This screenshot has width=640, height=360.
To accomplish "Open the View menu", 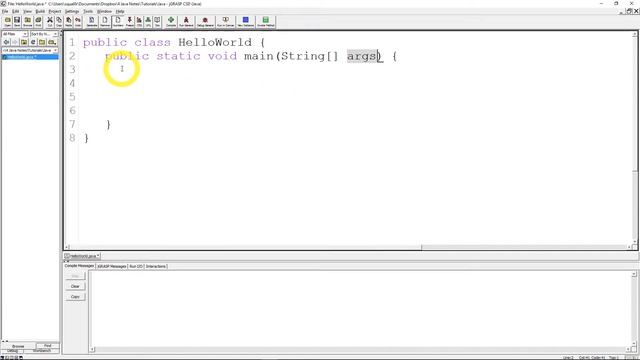I will click(x=27, y=11).
